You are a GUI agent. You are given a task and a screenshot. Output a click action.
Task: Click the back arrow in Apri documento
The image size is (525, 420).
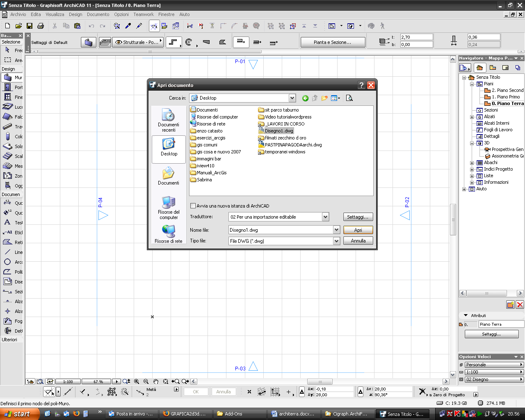pos(305,98)
